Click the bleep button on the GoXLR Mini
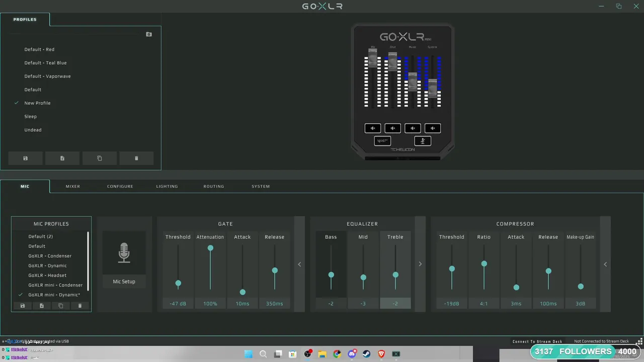This screenshot has height=362, width=644. (x=382, y=141)
